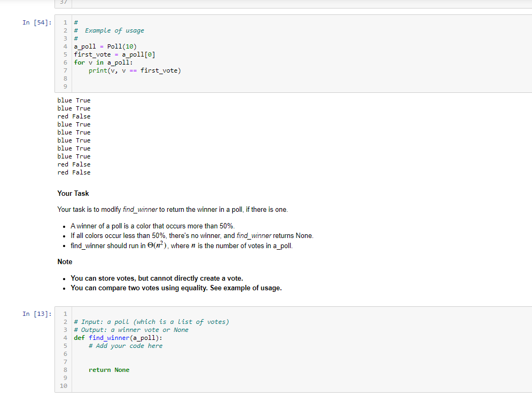Click the 'return None' statement
This screenshot has height=397, width=532.
tap(109, 370)
